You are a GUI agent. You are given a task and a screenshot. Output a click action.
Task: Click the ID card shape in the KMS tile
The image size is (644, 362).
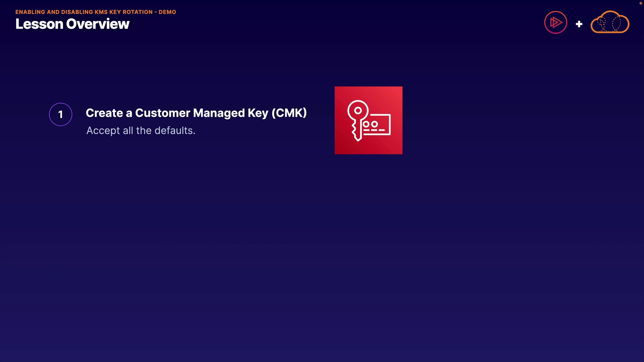[377, 125]
